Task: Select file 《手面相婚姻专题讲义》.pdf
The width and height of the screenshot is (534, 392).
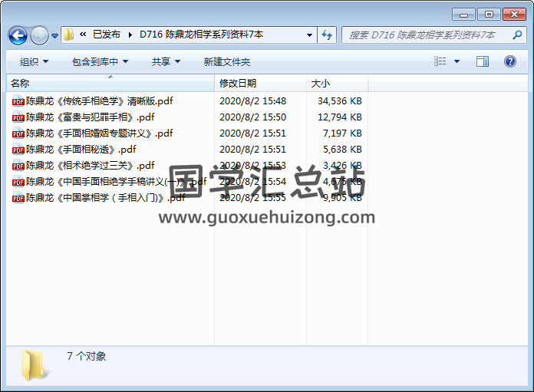Action: (100, 133)
